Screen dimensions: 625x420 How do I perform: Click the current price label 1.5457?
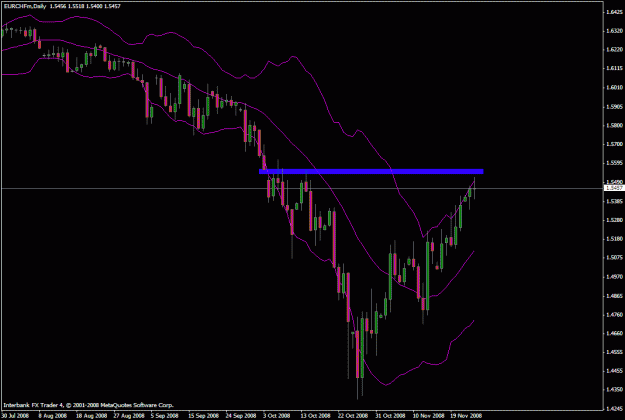[x=614, y=188]
